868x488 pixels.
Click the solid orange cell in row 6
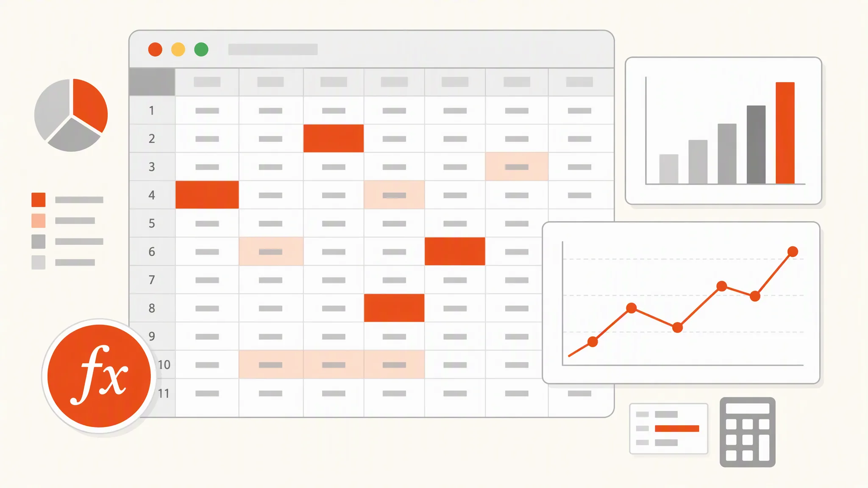point(455,252)
